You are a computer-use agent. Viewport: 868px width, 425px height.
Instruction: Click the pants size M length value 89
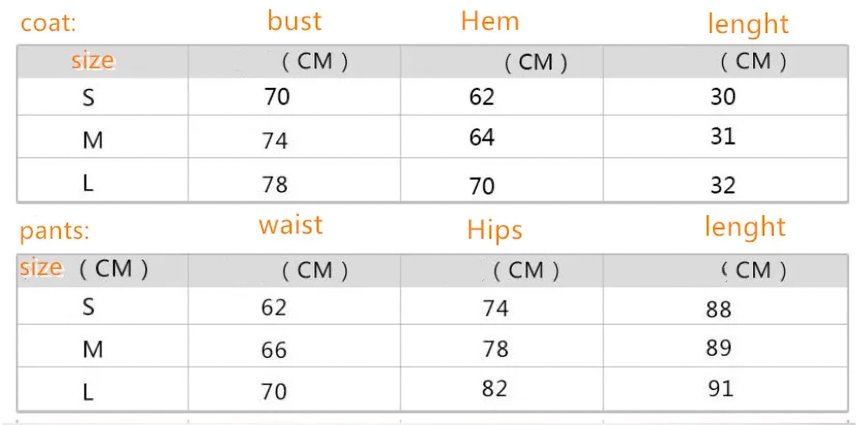[718, 348]
